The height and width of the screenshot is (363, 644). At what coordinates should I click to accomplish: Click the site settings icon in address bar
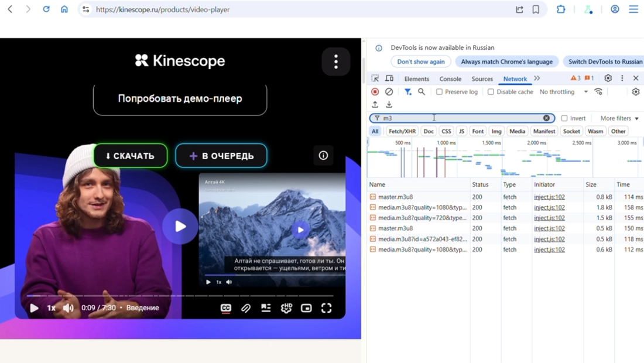[x=86, y=9]
